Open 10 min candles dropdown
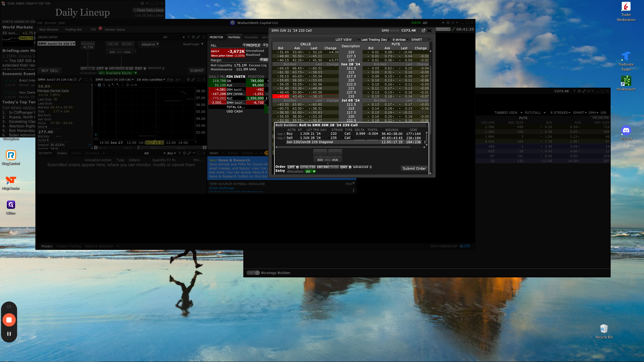The width and height of the screenshot is (644, 362). pos(151,79)
